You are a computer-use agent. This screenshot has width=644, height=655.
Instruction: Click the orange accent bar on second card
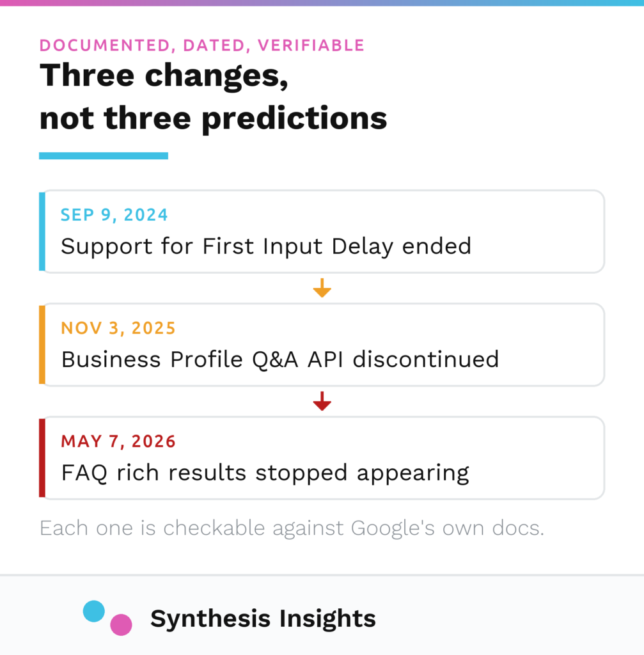tap(42, 345)
